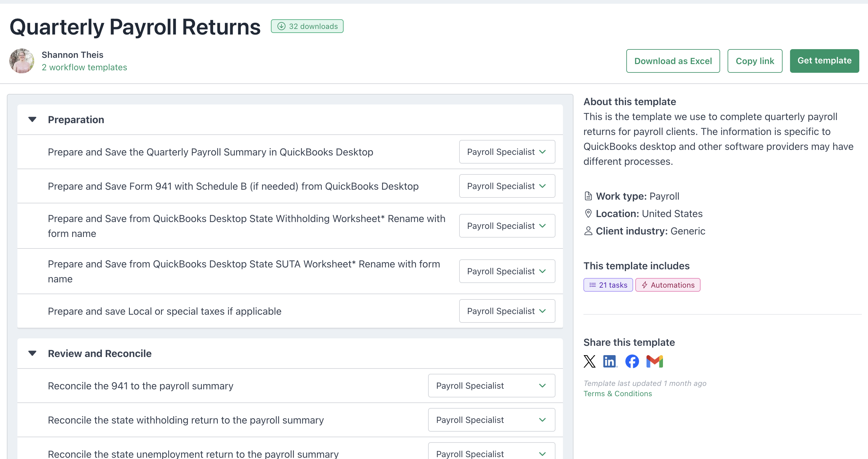The height and width of the screenshot is (459, 868).
Task: Open Terms & Conditions link
Action: point(617,394)
